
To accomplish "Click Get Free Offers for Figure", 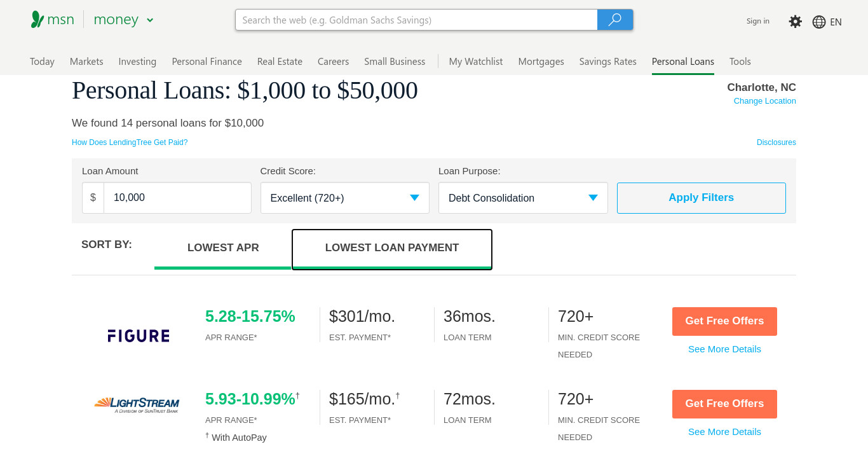I will point(724,321).
